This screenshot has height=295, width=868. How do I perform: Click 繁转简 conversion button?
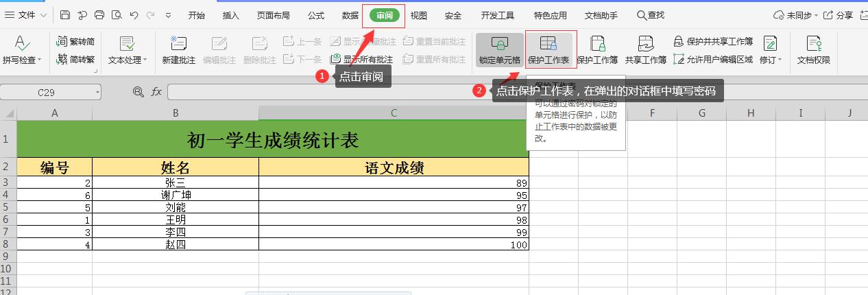(76, 42)
